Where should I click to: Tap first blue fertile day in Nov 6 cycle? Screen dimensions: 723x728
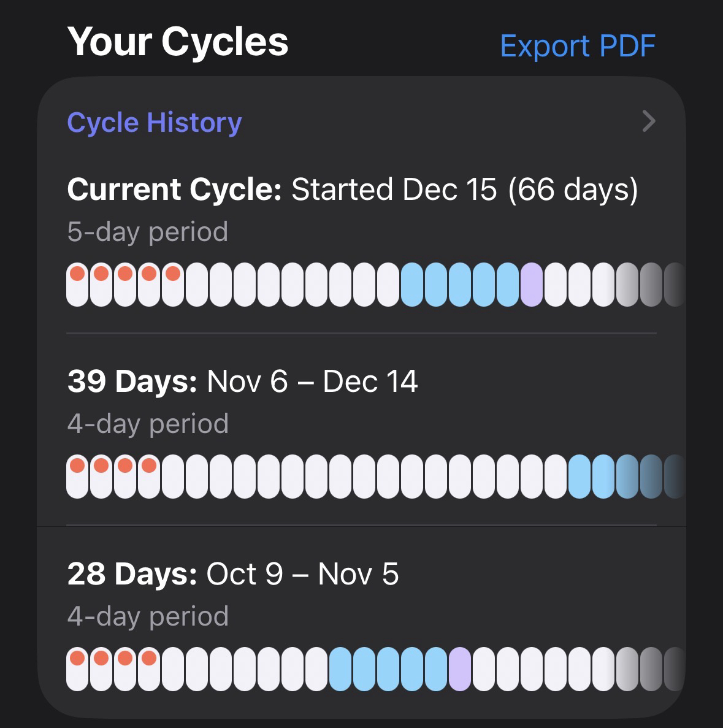[x=580, y=477]
